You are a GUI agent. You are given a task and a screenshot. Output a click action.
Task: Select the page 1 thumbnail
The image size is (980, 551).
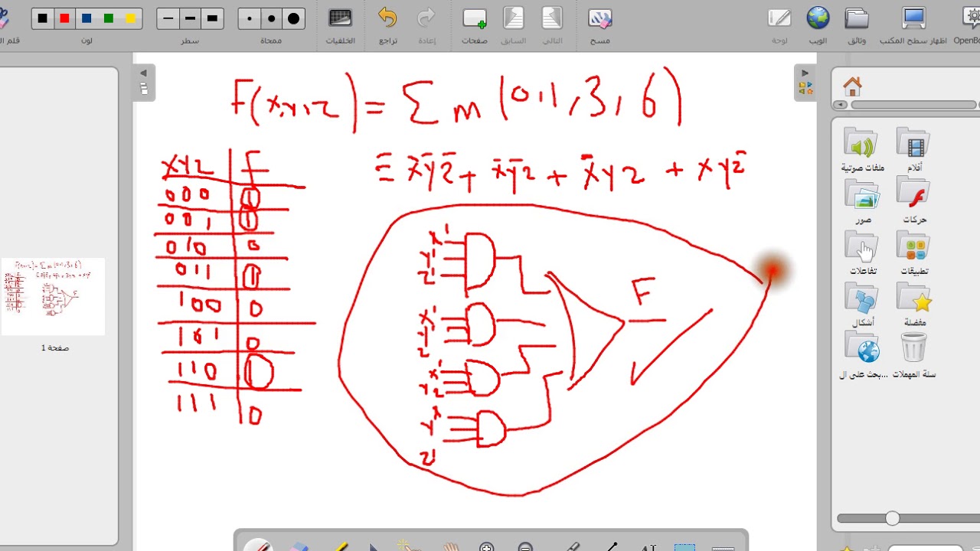coord(54,297)
